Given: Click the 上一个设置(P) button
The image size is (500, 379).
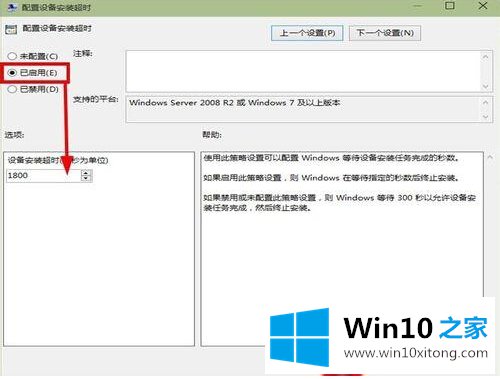Looking at the screenshot, I should coord(307,33).
